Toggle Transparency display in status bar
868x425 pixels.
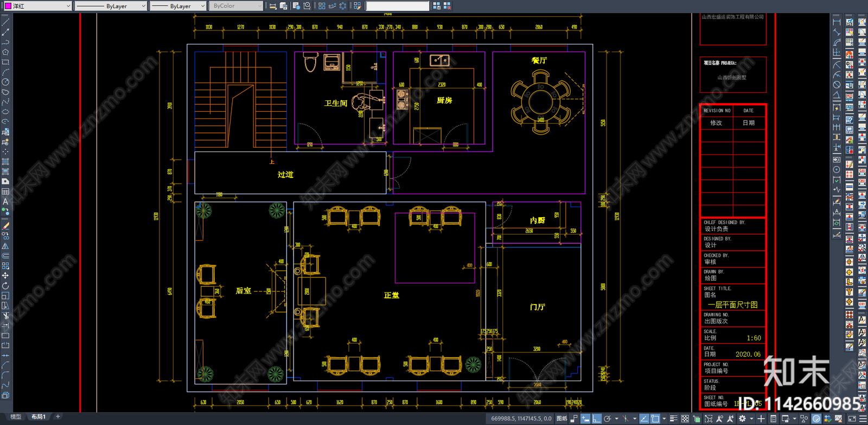tap(685, 418)
